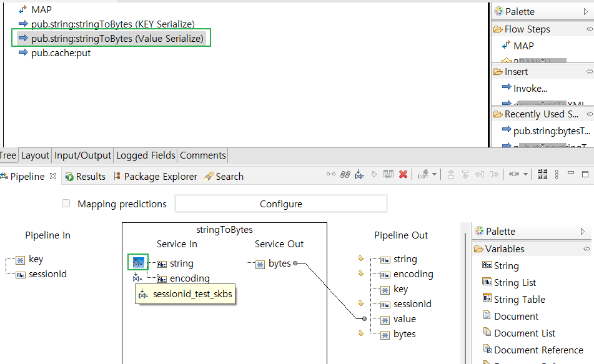Pick the String Table variable type
Screen dimensions: 594x364
click(x=519, y=300)
